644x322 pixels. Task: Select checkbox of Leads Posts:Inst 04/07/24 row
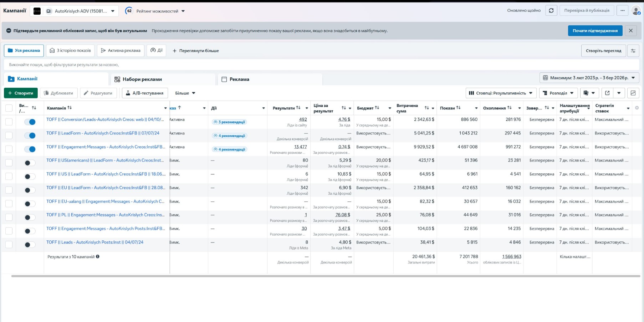[9, 245]
